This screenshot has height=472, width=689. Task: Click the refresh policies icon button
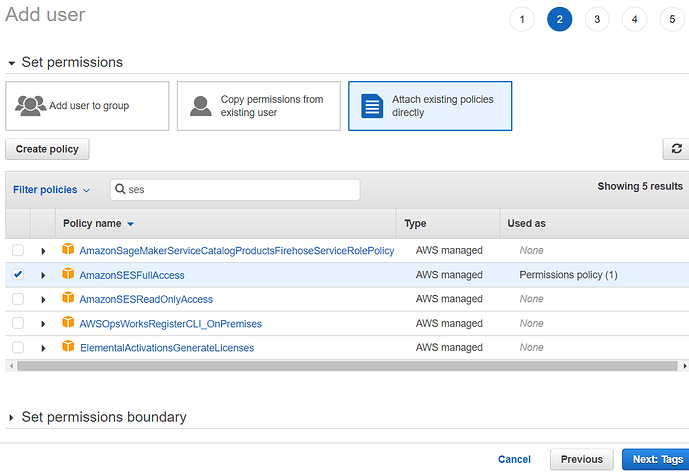point(676,149)
